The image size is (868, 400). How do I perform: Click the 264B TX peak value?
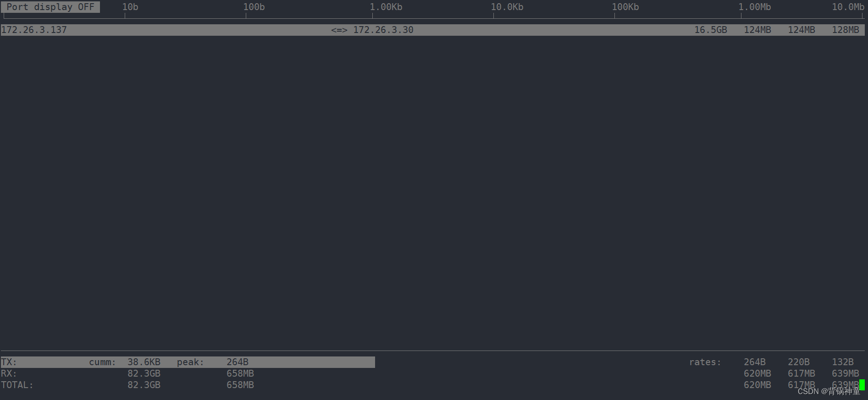coord(238,362)
